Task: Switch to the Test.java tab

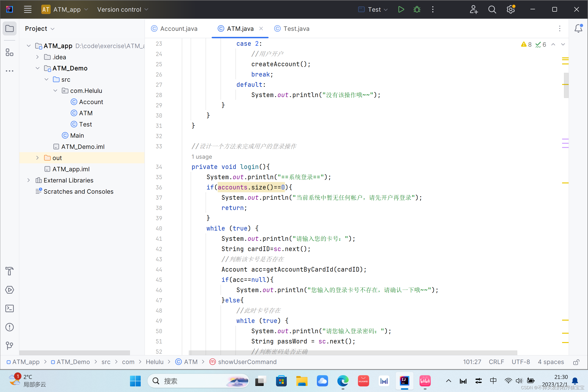Action: point(296,29)
